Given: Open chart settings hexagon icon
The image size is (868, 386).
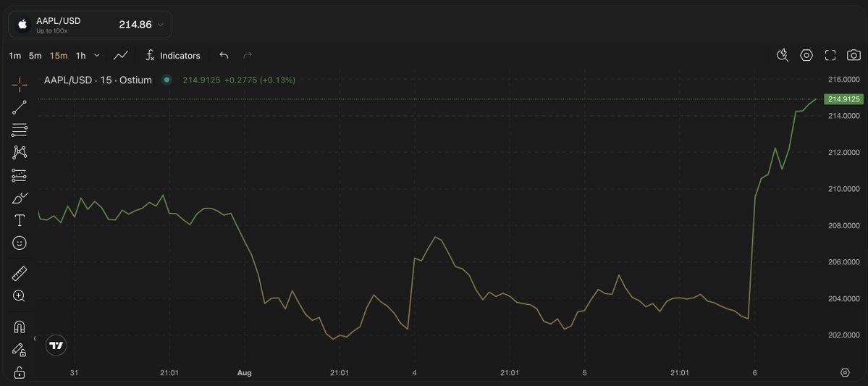Looking at the screenshot, I should 806,55.
